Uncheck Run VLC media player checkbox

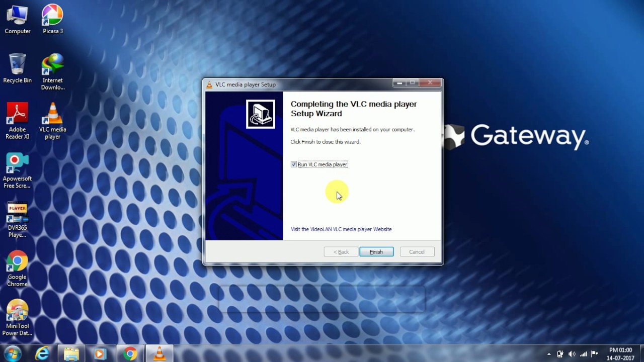294,164
